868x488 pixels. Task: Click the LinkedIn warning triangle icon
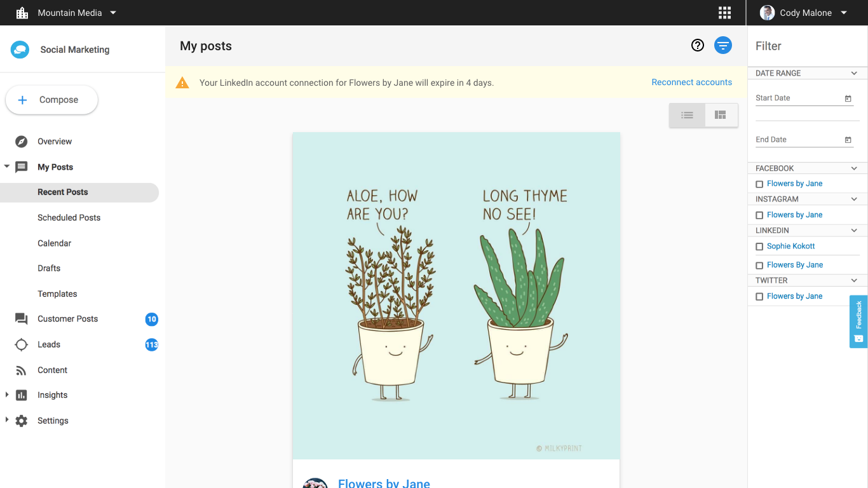(x=182, y=83)
